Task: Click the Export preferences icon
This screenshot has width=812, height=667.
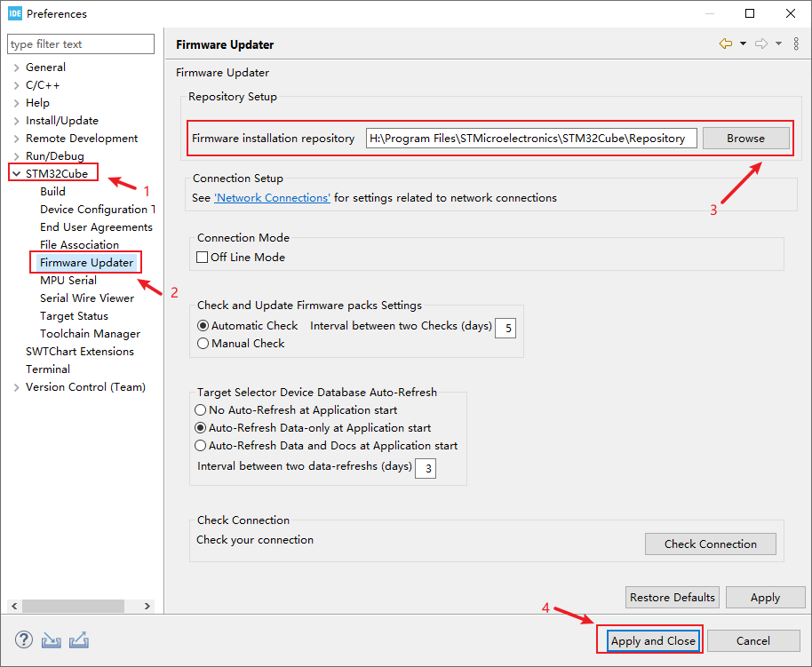Action: tap(78, 639)
